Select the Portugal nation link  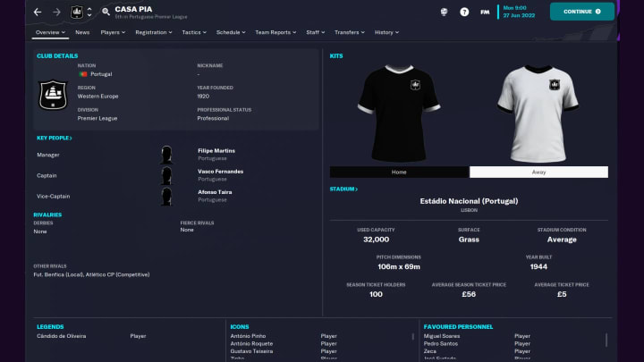pos(101,74)
